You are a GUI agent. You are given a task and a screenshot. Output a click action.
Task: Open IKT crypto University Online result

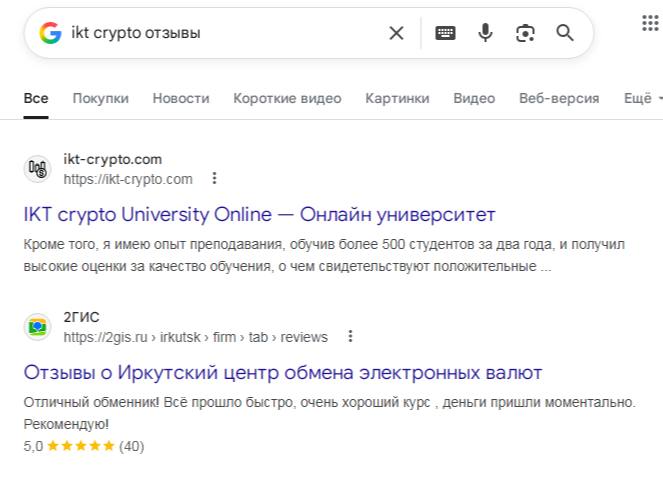point(259,215)
